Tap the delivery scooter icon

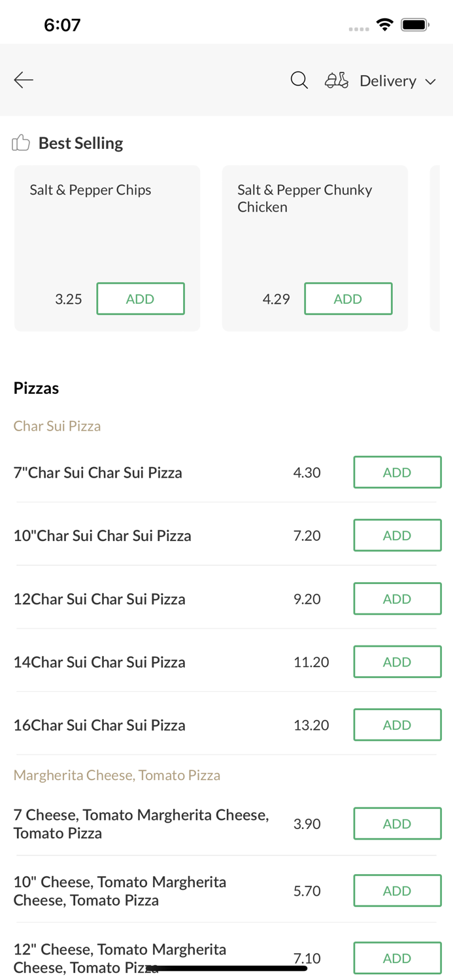pyautogui.click(x=337, y=80)
